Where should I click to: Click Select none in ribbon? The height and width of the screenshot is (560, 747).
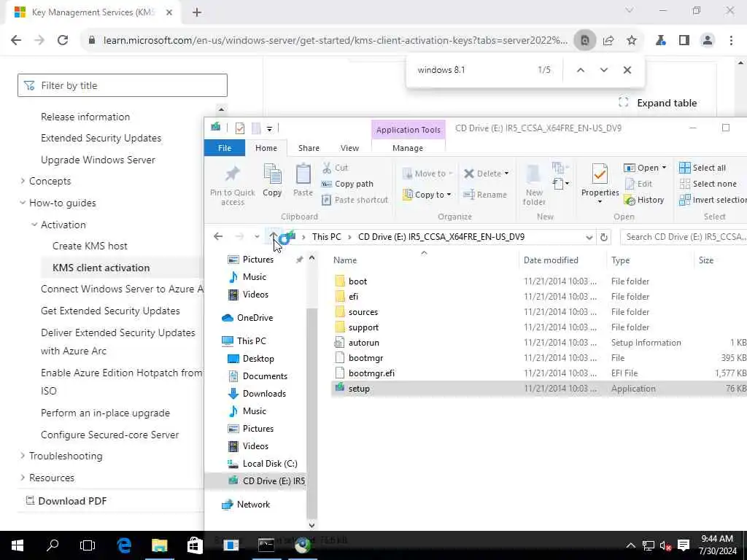point(708,184)
